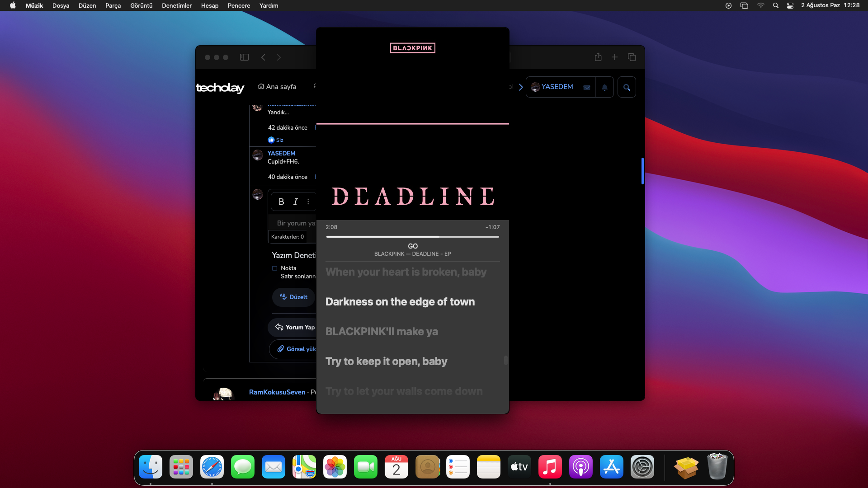The height and width of the screenshot is (488, 868).
Task: Toggle the Safari sidebar button
Action: pyautogui.click(x=244, y=57)
